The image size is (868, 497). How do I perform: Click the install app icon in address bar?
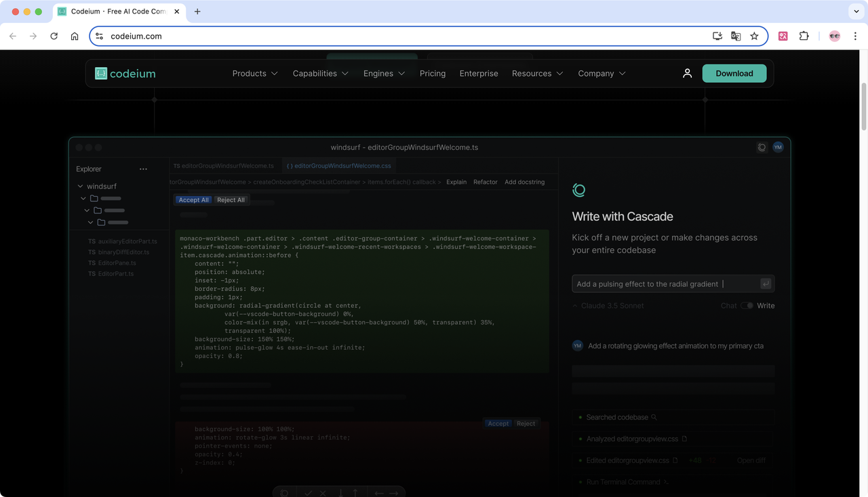[x=717, y=36]
